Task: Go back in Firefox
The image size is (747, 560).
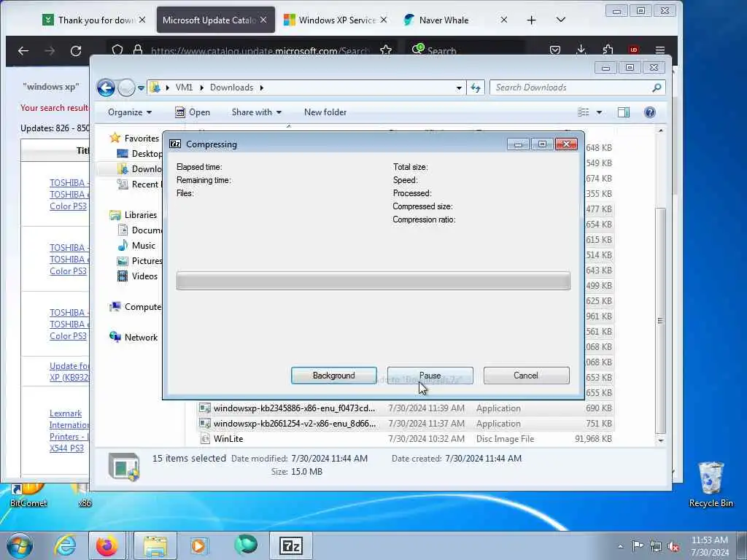Action: coord(23,50)
